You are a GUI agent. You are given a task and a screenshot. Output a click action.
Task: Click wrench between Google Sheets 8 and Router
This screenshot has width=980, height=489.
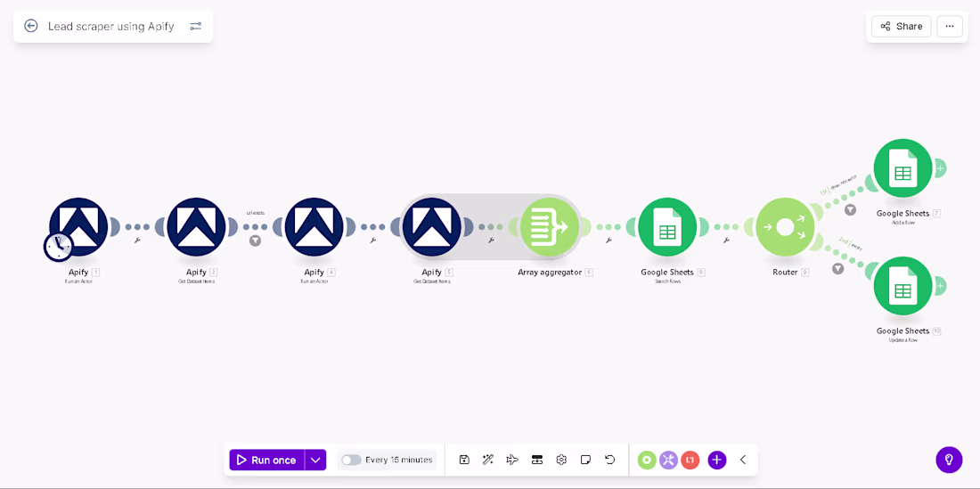click(726, 240)
